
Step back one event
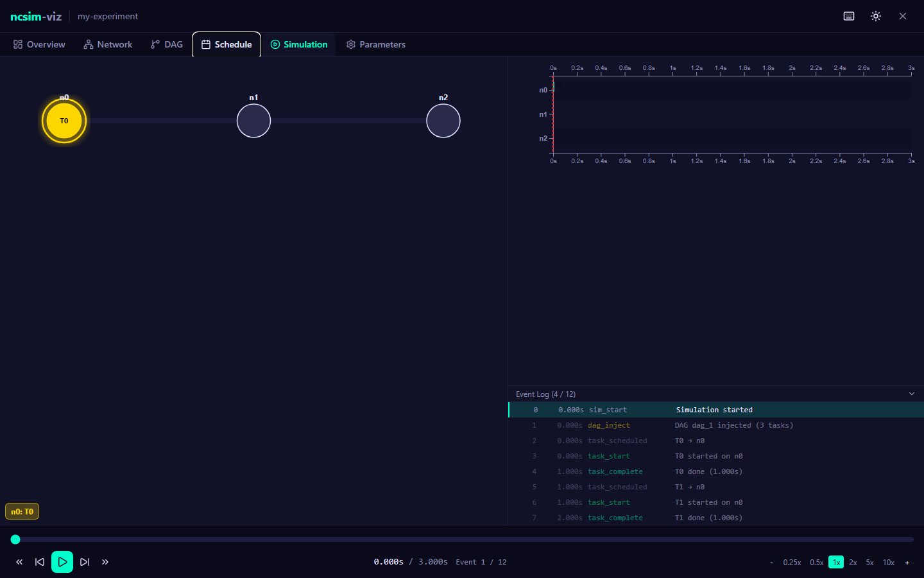(40, 562)
